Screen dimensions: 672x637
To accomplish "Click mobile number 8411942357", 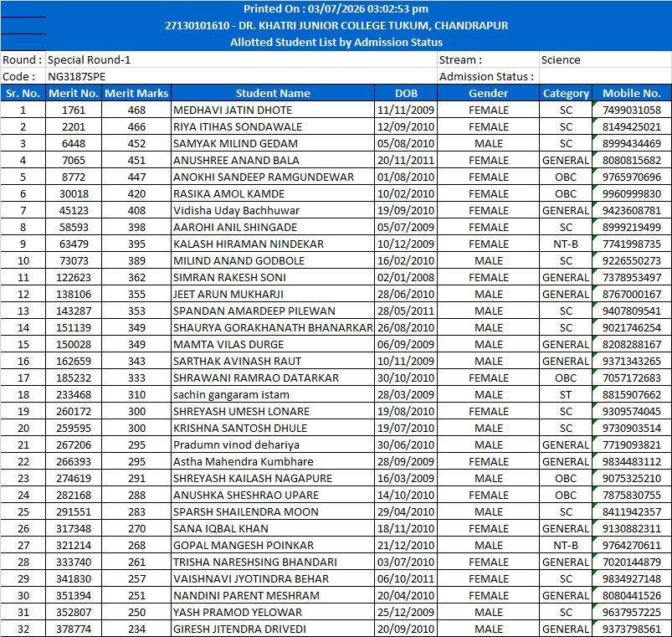I will [632, 511].
